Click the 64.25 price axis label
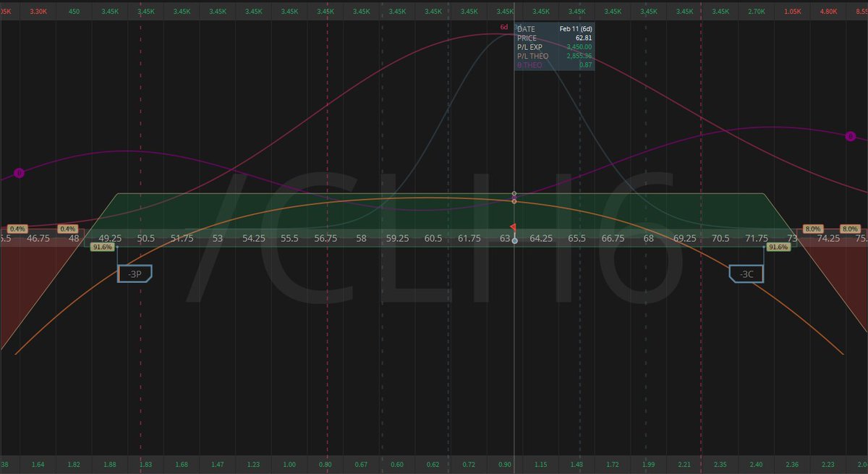The image size is (868, 474). tap(541, 237)
